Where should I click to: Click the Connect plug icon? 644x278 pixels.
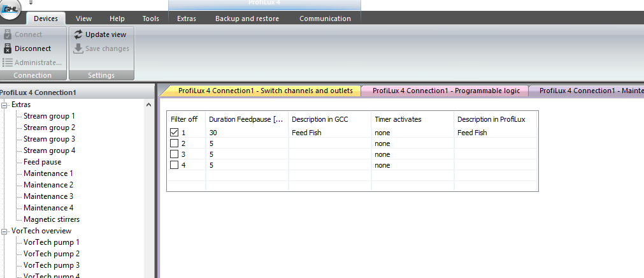click(x=8, y=34)
